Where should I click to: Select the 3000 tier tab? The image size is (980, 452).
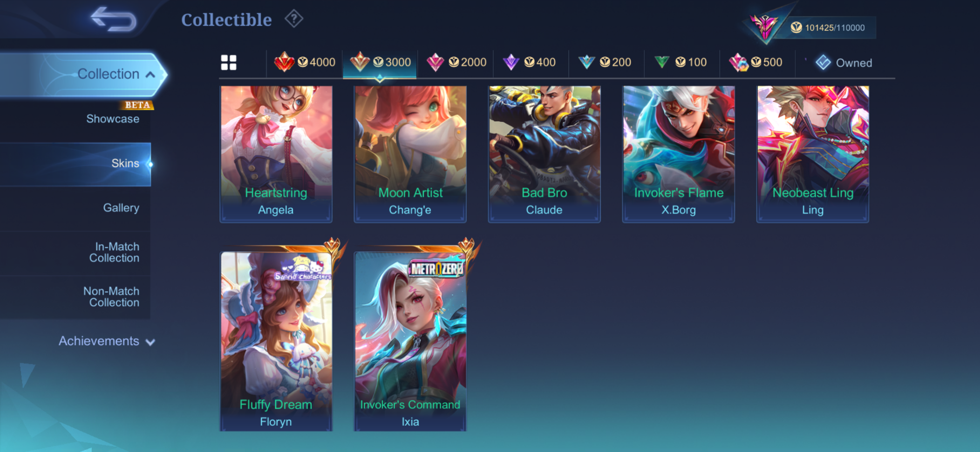coord(380,62)
